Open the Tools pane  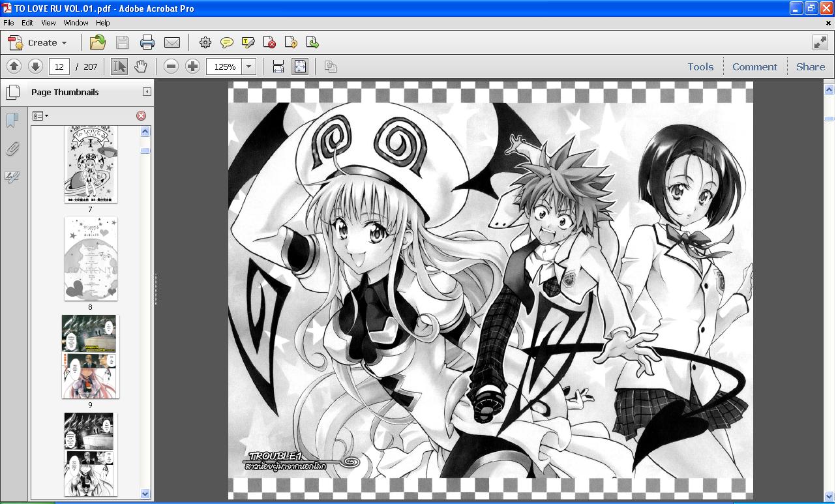[700, 67]
